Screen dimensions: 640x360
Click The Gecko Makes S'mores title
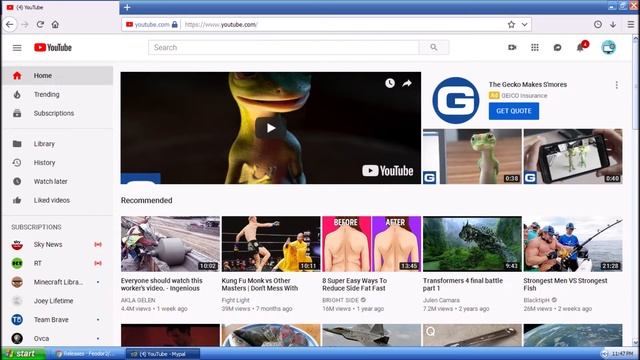click(528, 84)
